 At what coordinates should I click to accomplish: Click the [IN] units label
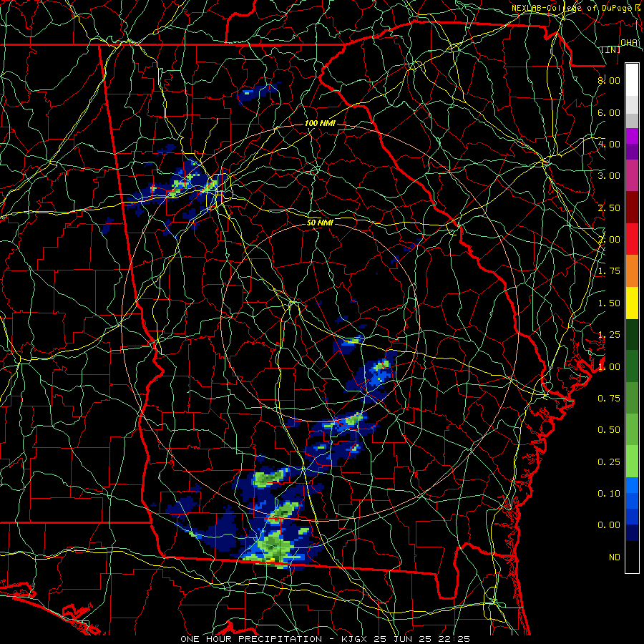tap(610, 50)
